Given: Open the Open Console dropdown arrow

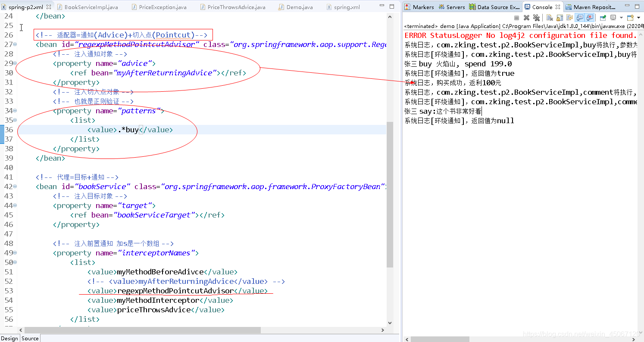Looking at the screenshot, I should click(x=638, y=18).
